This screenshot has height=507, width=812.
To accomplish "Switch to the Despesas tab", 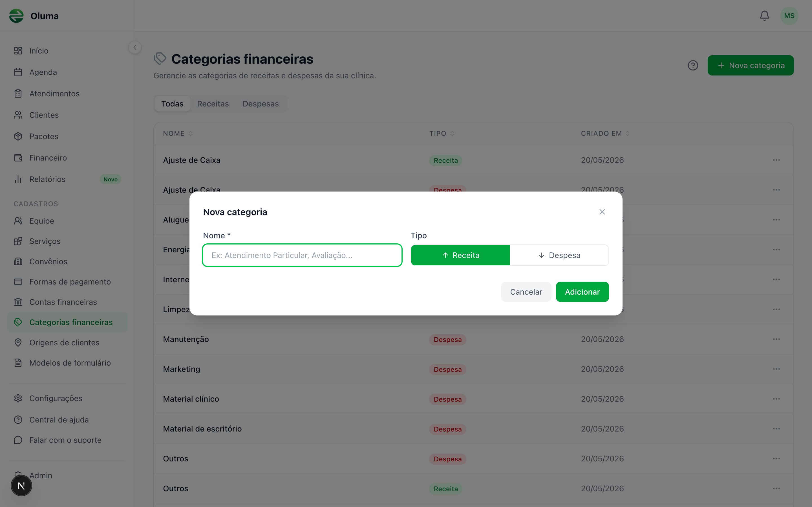I will tap(261, 104).
